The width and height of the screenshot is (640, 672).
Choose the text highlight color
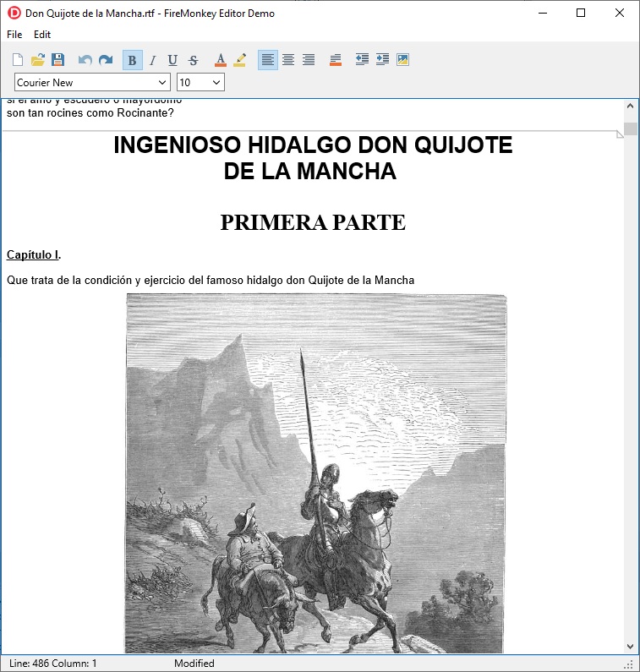coord(240,60)
